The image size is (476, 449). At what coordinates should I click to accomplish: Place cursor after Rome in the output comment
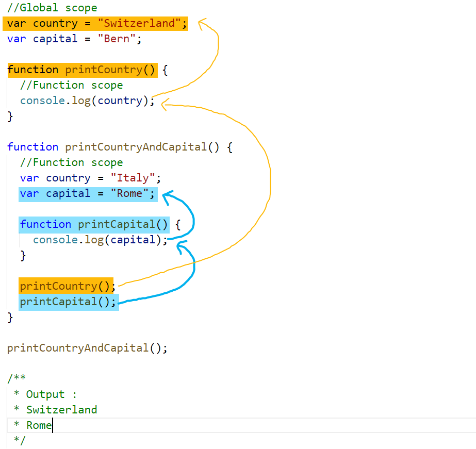52,425
